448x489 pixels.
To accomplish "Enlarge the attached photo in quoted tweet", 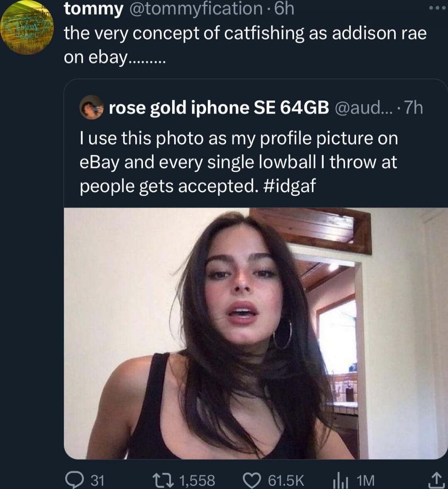I will point(256,333).
